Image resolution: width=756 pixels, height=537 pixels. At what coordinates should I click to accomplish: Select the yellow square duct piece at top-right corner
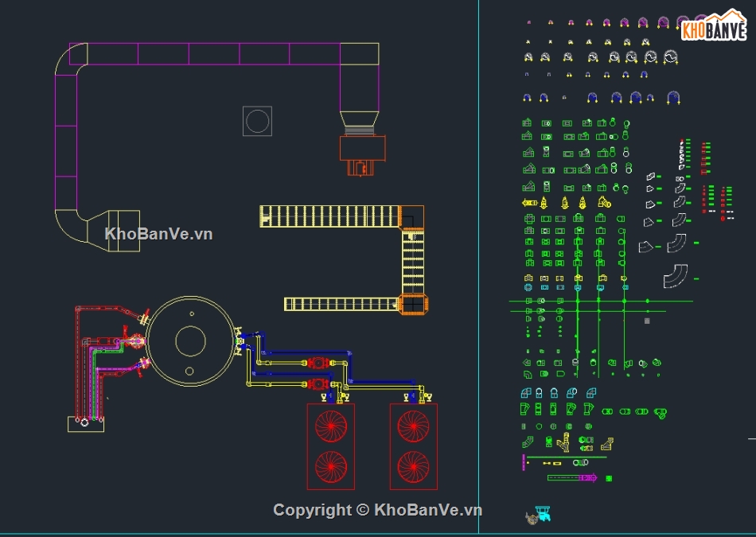(x=359, y=53)
